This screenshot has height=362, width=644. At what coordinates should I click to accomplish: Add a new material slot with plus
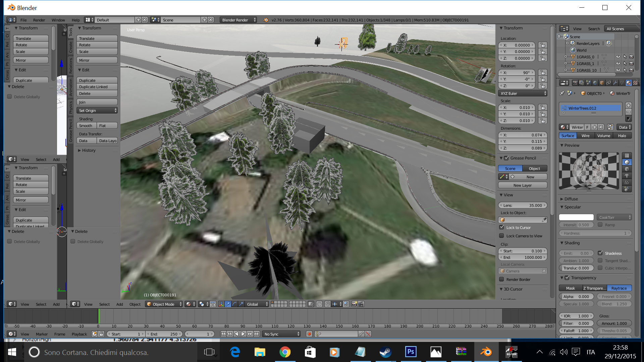pyautogui.click(x=629, y=105)
